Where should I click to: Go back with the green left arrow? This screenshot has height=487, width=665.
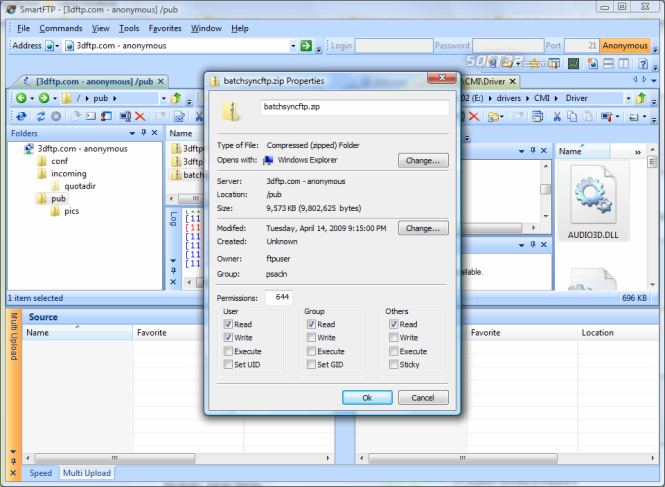21,98
